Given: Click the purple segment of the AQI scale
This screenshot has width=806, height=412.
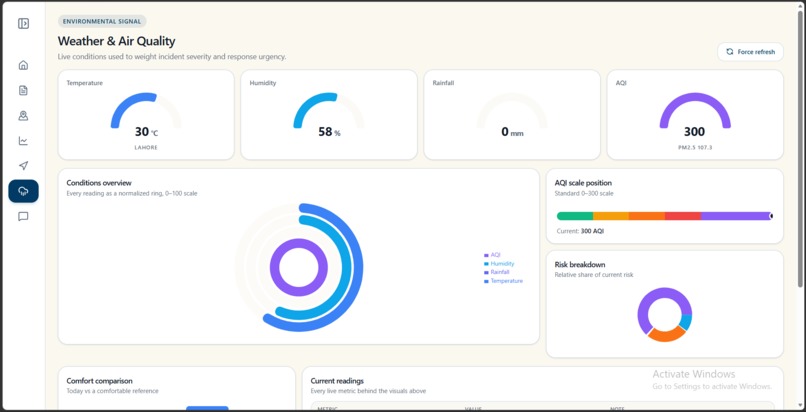Looking at the screenshot, I should coord(735,216).
